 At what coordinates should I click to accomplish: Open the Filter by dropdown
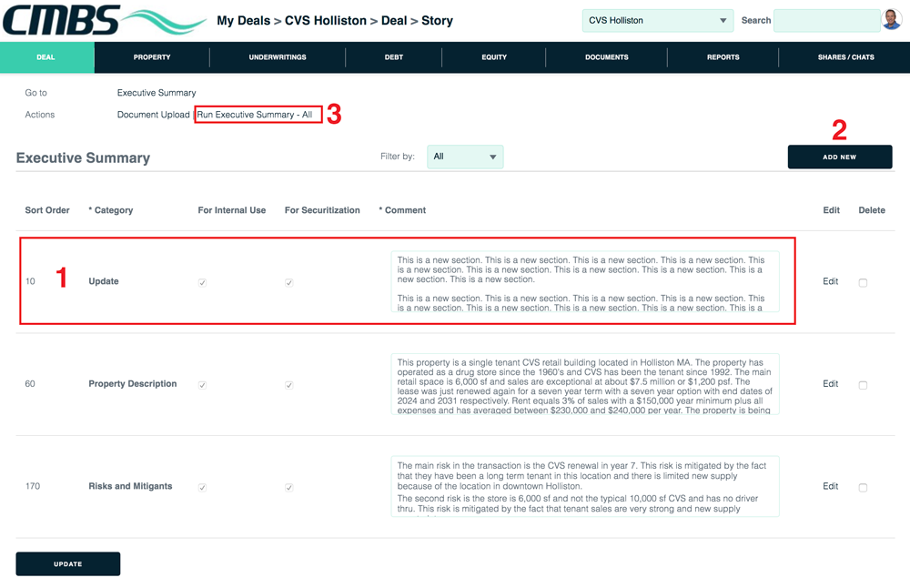click(x=465, y=157)
